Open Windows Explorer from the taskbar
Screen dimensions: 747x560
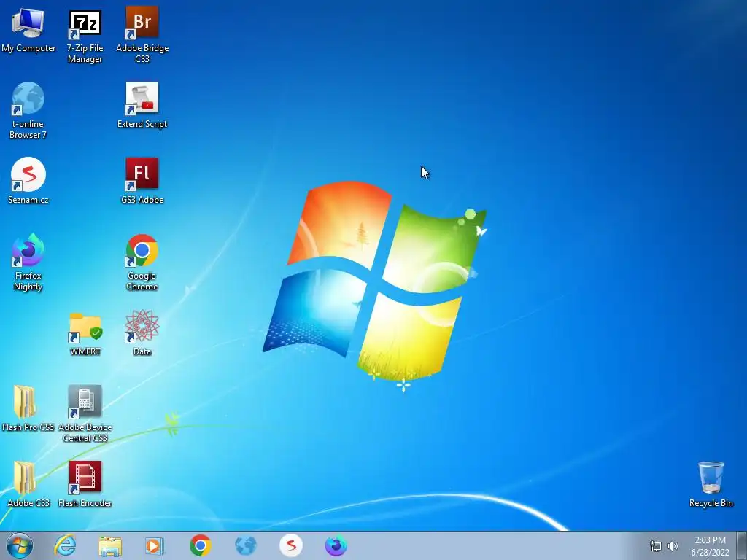[110, 546]
